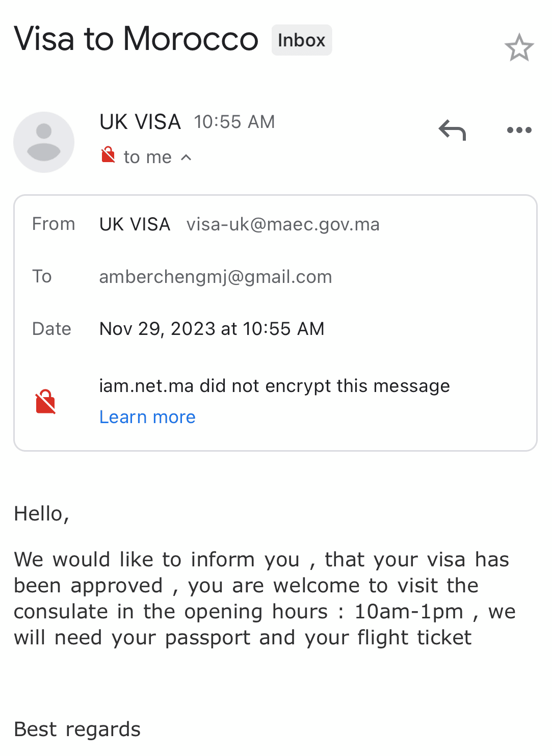Open the three-dot more options menu

click(x=519, y=130)
